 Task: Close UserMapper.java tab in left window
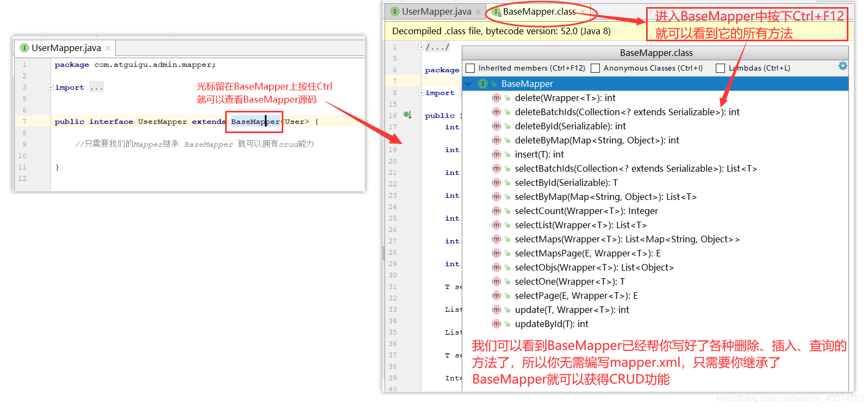108,48
